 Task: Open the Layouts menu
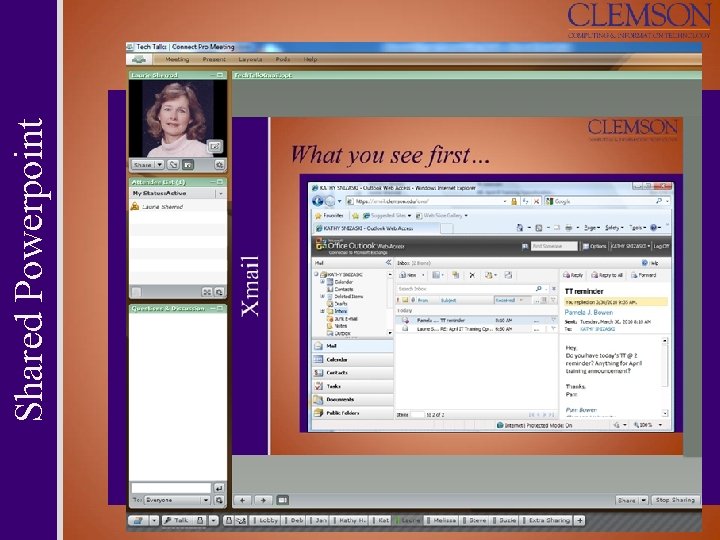(x=250, y=59)
